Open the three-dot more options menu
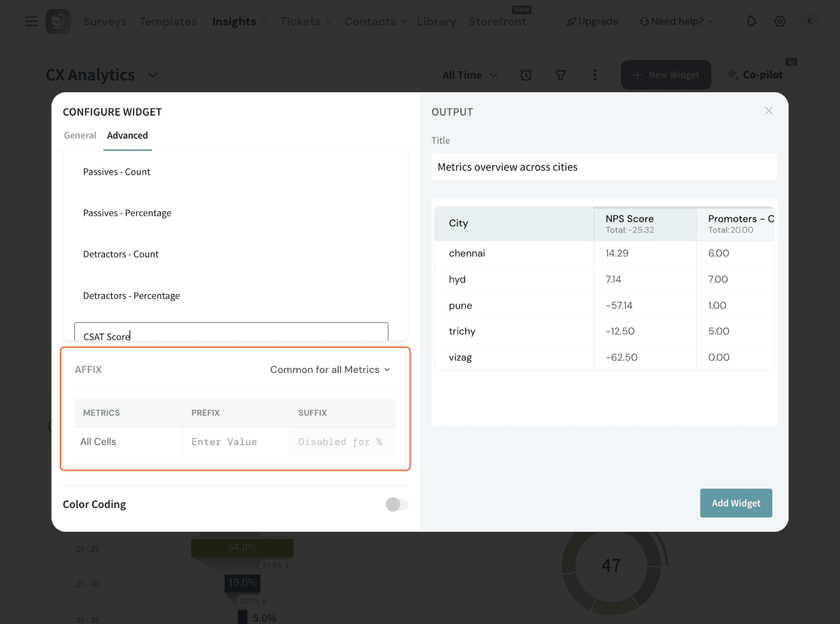 pyautogui.click(x=595, y=75)
